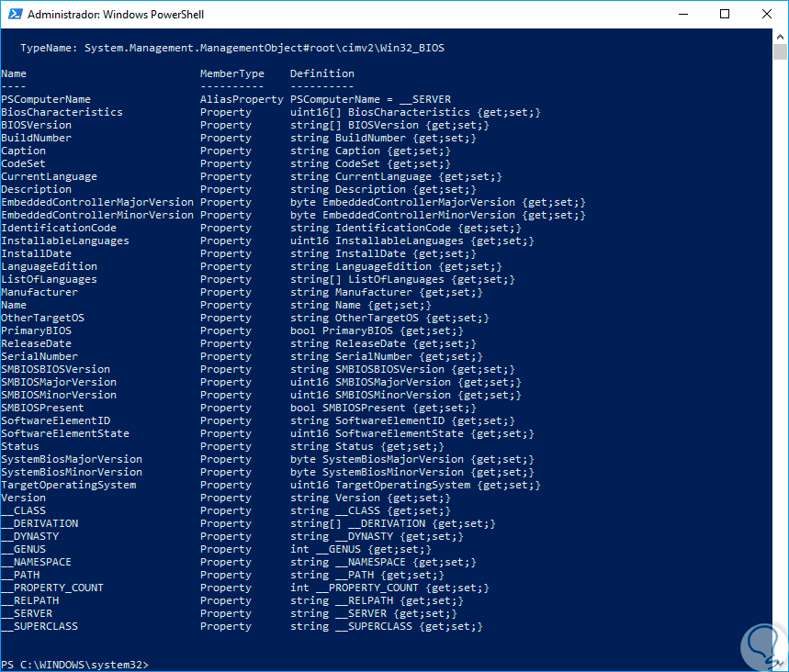Click the SMBIOSMinorVersion property name

coord(59,396)
